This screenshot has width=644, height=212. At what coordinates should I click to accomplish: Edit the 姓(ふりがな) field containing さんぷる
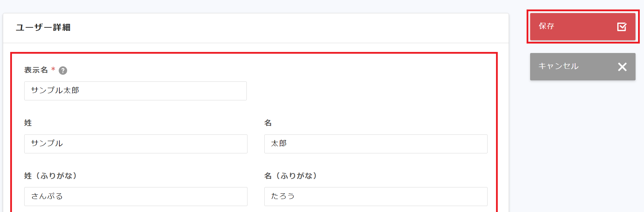135,197
